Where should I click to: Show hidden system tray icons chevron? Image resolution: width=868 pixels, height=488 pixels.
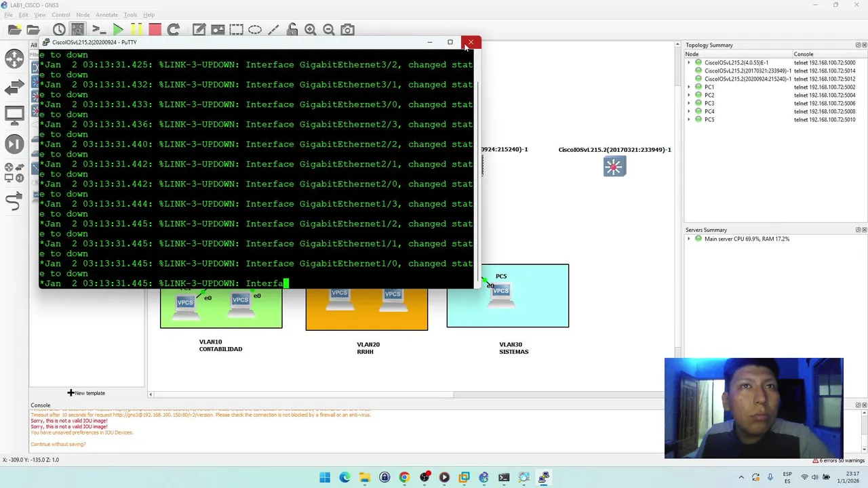(x=741, y=478)
